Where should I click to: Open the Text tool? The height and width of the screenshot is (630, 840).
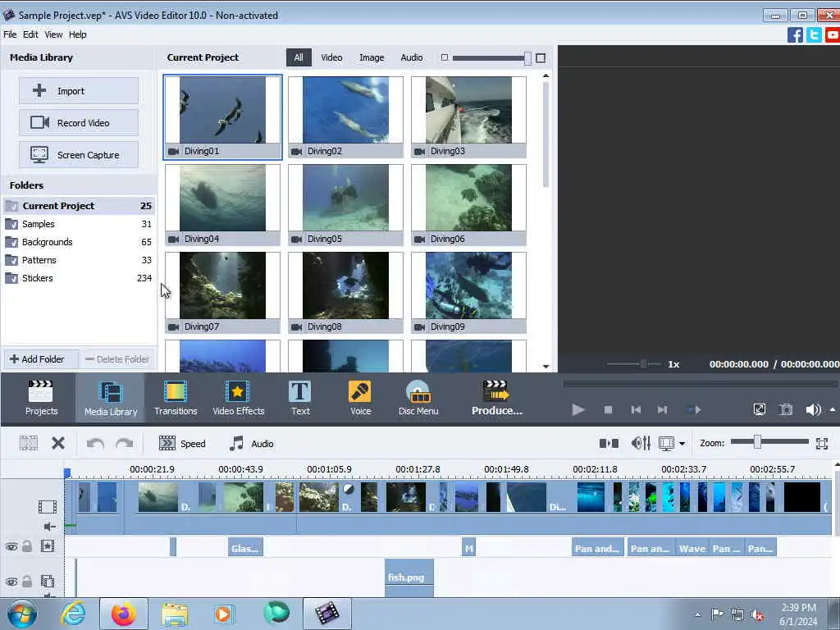click(x=300, y=398)
